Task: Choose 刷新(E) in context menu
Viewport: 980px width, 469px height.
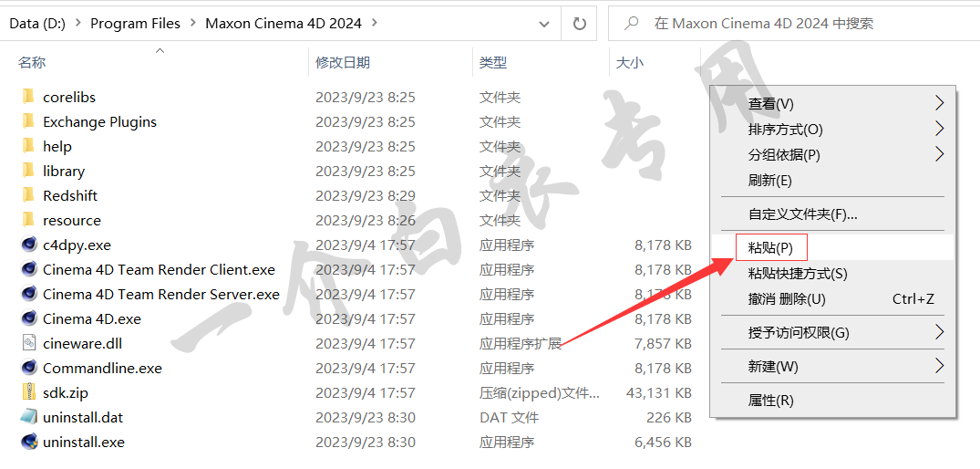Action: (832, 180)
